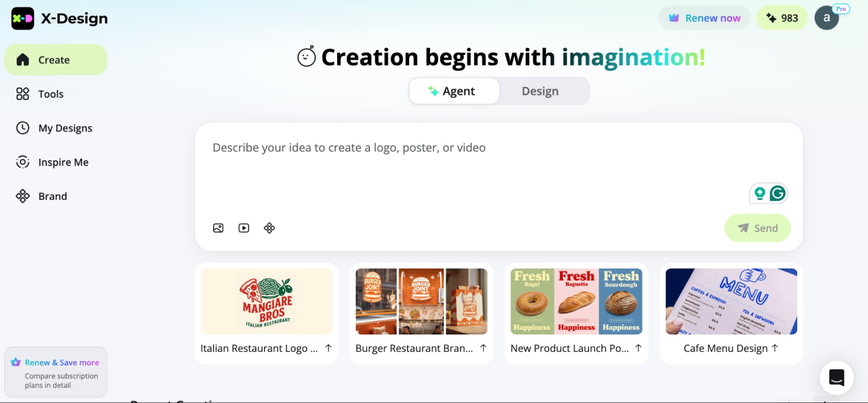This screenshot has height=403, width=868.
Task: Go to My Designs in sidebar
Action: [x=65, y=128]
